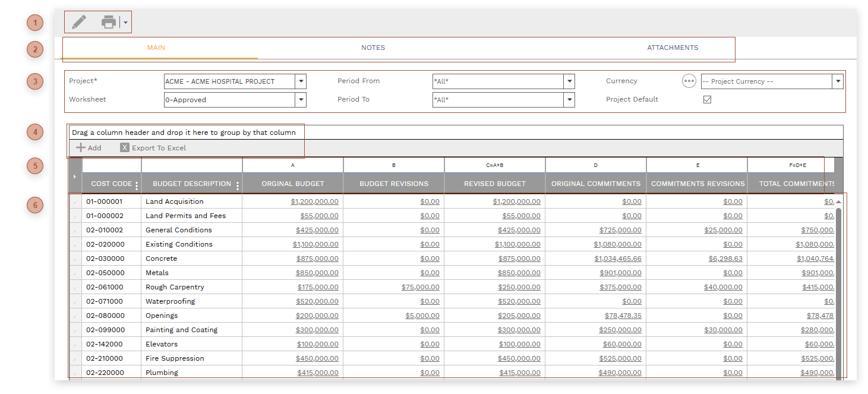The image size is (868, 394).
Task: Toggle the Project Default checkbox
Action: pos(707,99)
